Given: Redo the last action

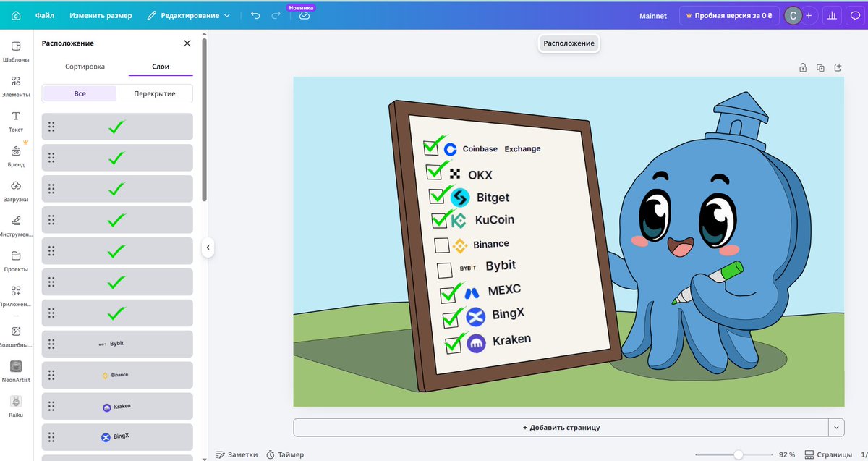Looking at the screenshot, I should pos(276,15).
